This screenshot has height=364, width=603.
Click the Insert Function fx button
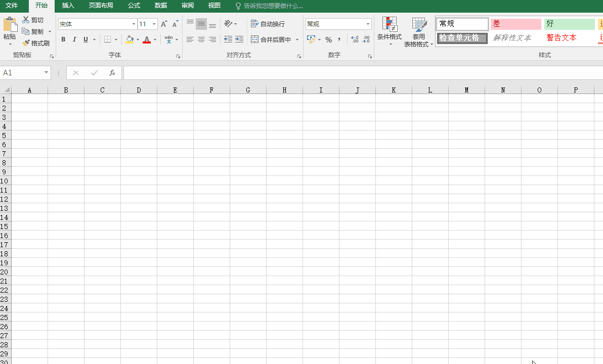pyautogui.click(x=112, y=73)
